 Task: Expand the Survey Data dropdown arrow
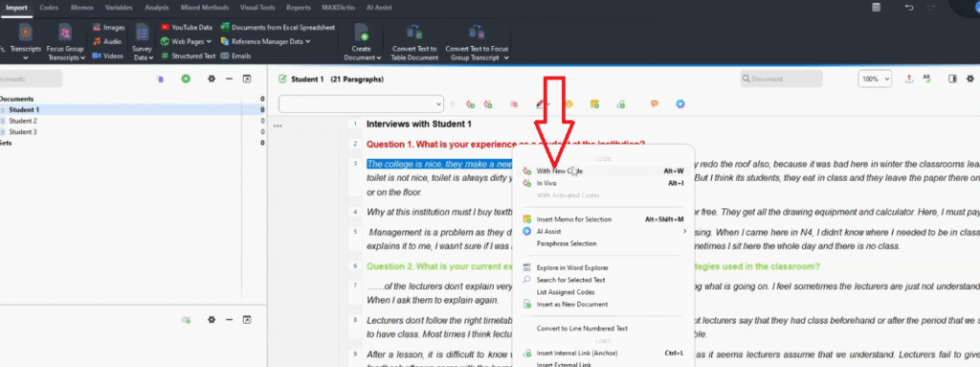[152, 57]
